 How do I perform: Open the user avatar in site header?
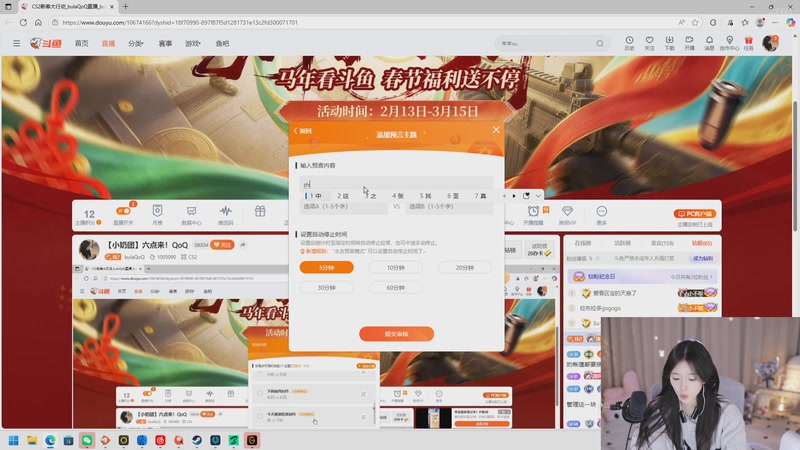[770, 43]
